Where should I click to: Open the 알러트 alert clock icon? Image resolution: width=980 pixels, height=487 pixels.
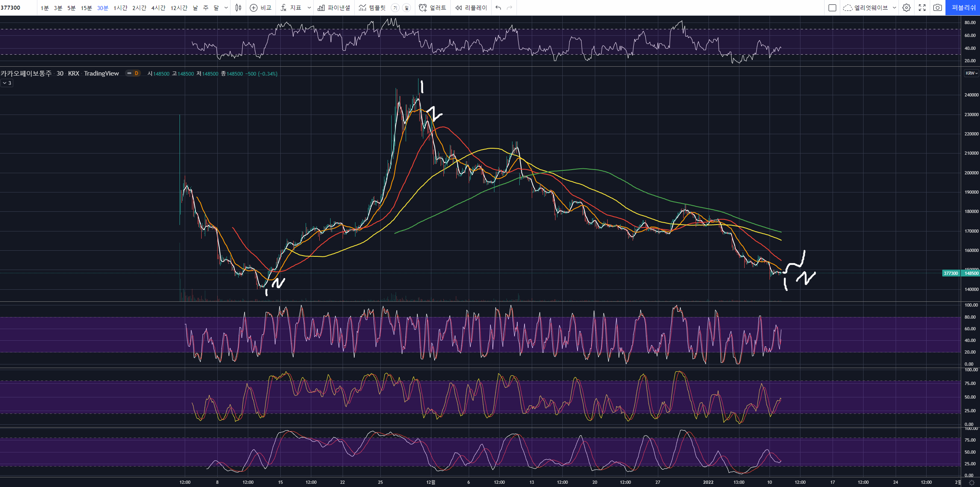tap(423, 8)
